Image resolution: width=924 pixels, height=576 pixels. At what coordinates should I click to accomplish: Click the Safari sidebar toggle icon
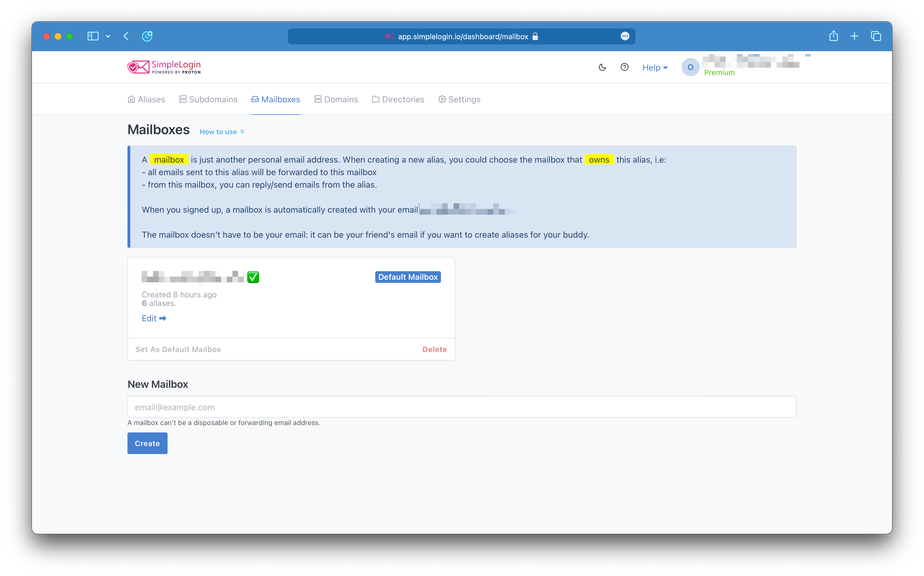tap(93, 36)
